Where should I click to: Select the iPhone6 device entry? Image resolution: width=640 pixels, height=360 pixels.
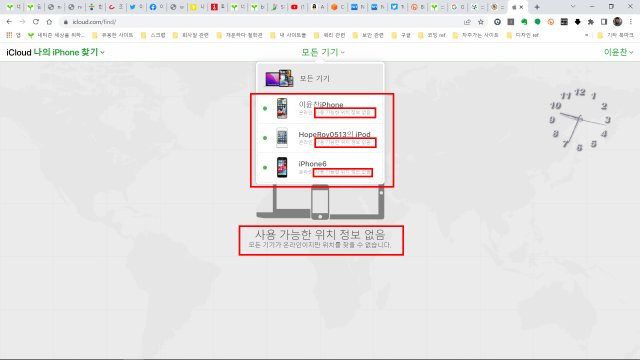(320, 167)
